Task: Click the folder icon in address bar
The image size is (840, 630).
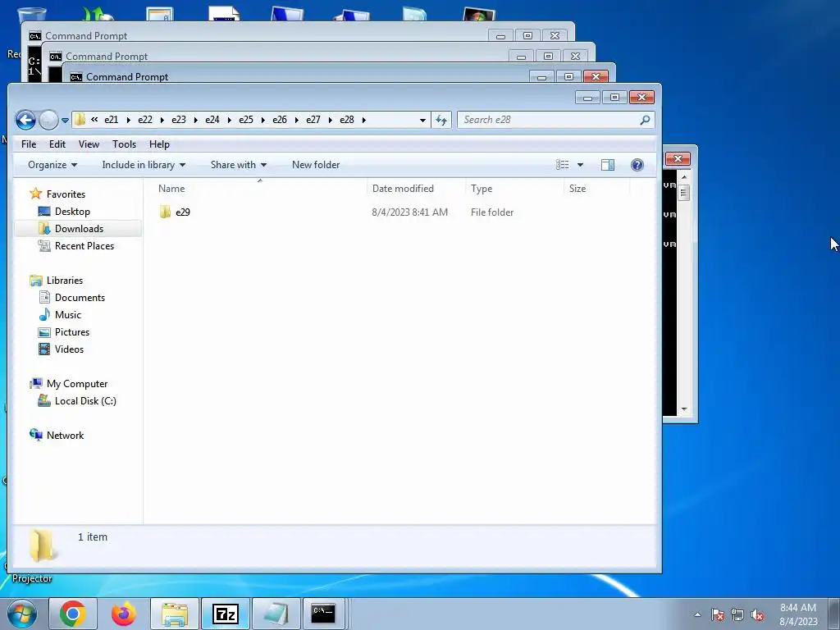Action: (x=80, y=119)
